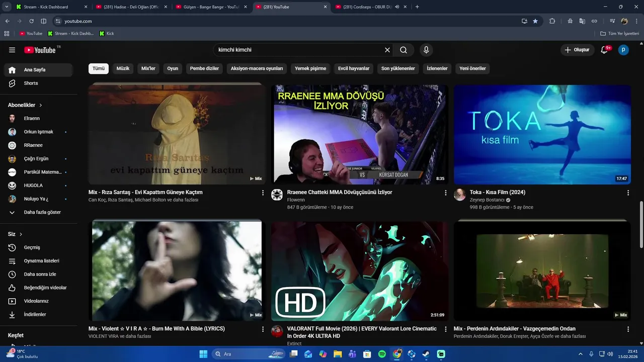Image resolution: width=644 pixels, height=362 pixels.
Task: Open Geçmiş watch history
Action: click(38, 247)
